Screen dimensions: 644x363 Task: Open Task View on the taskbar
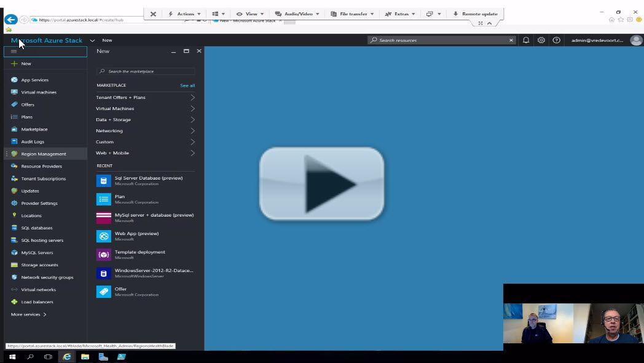click(48, 357)
